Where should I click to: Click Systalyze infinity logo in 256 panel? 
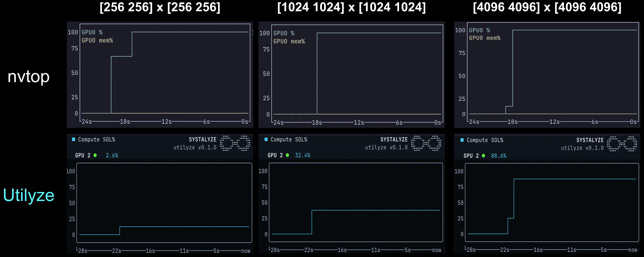[x=235, y=143]
